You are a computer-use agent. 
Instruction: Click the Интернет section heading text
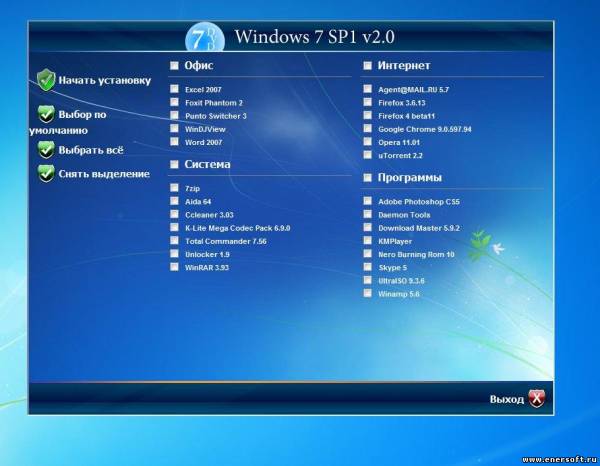pyautogui.click(x=404, y=65)
